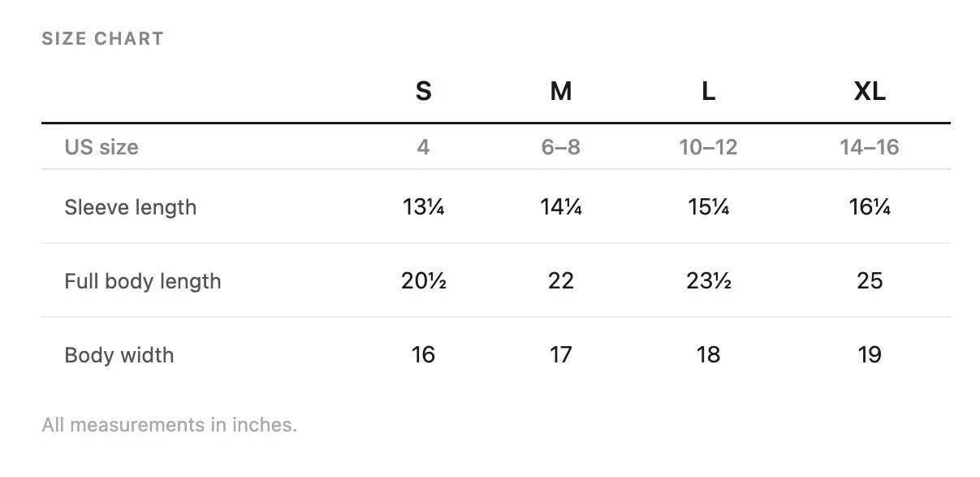980x477 pixels.
Task: Click the Full body length row label
Action: 143,281
